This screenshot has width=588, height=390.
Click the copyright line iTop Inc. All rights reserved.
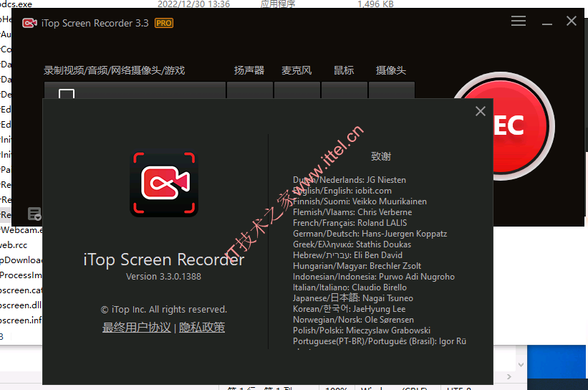point(164,310)
